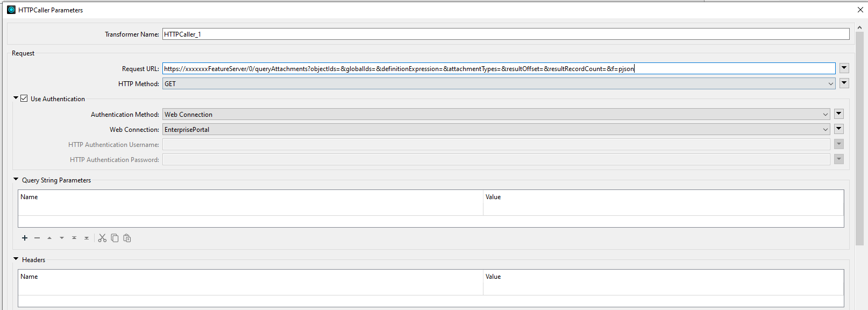
Task: Click into the Request URL field
Action: [499, 68]
